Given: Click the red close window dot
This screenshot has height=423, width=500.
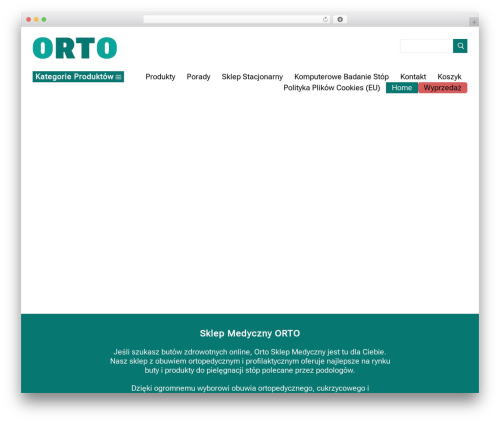Looking at the screenshot, I should point(29,19).
